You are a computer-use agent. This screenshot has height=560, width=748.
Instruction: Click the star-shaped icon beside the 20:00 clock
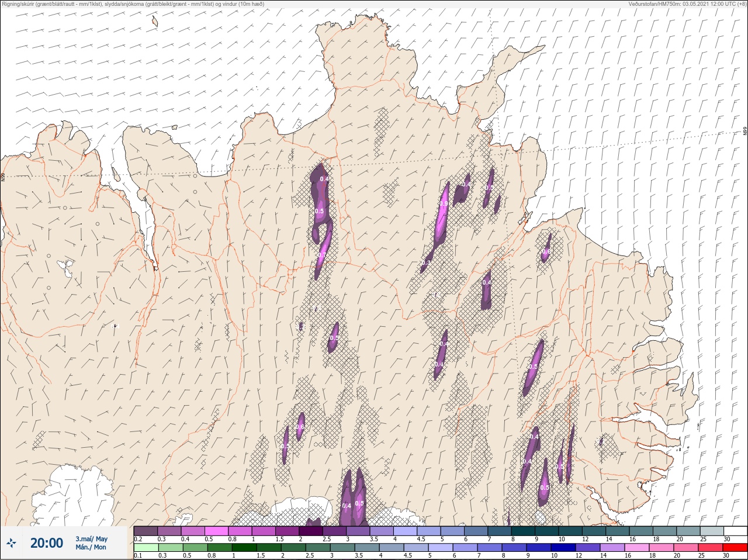coord(12,543)
